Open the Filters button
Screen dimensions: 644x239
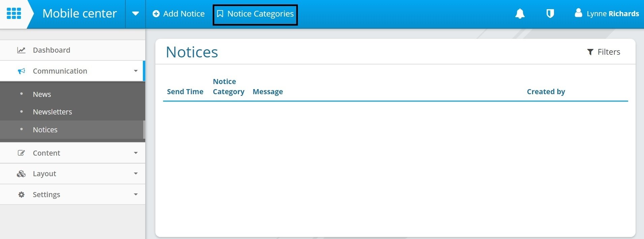[x=604, y=52]
